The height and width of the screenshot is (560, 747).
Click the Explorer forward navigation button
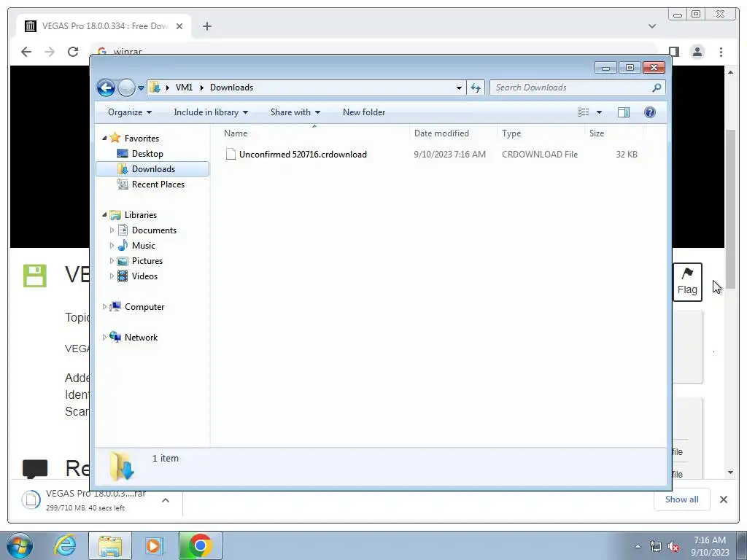pos(126,87)
